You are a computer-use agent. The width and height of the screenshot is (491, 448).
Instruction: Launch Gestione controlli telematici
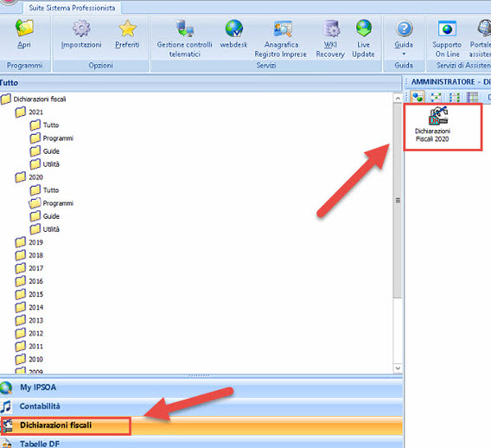pos(184,38)
